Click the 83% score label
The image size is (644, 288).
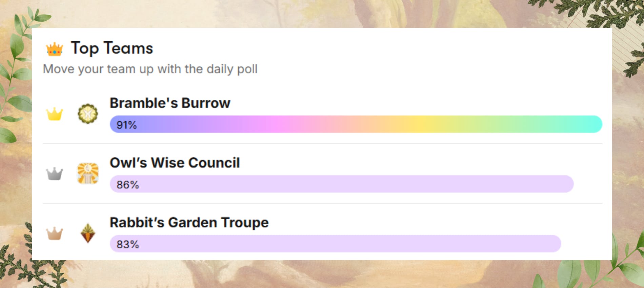click(127, 244)
